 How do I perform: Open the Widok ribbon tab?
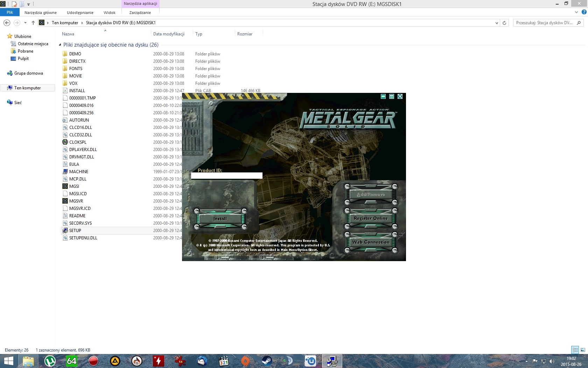110,13
